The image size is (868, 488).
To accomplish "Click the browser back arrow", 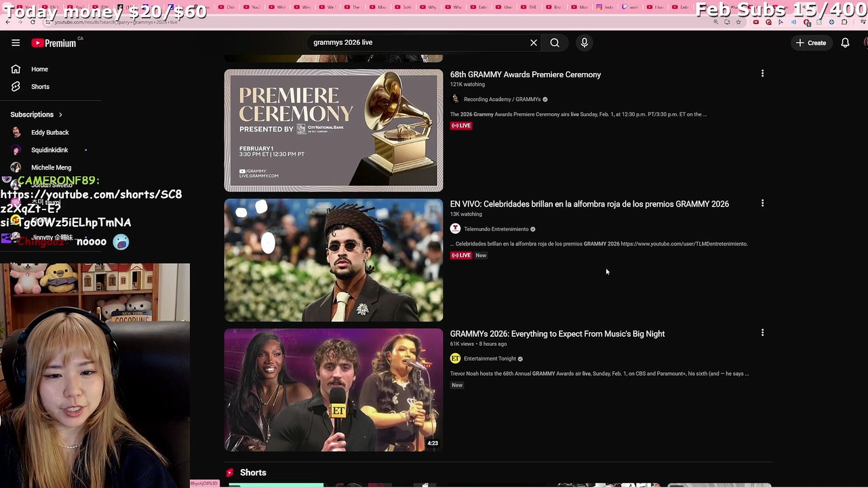I will [x=7, y=22].
